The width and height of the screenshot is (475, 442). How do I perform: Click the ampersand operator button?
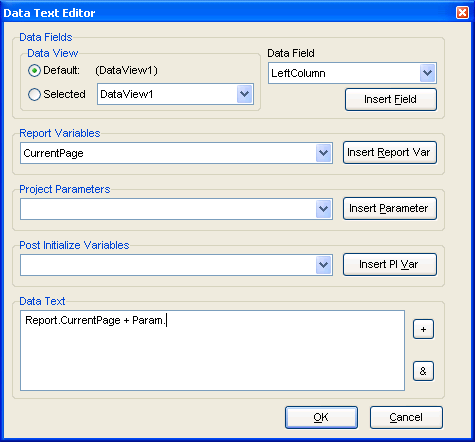423,371
